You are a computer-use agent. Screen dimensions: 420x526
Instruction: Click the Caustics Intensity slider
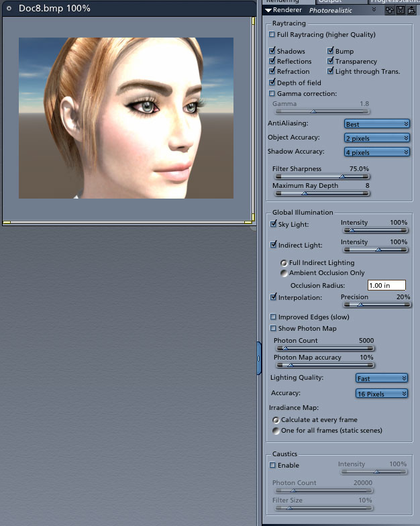point(374,472)
